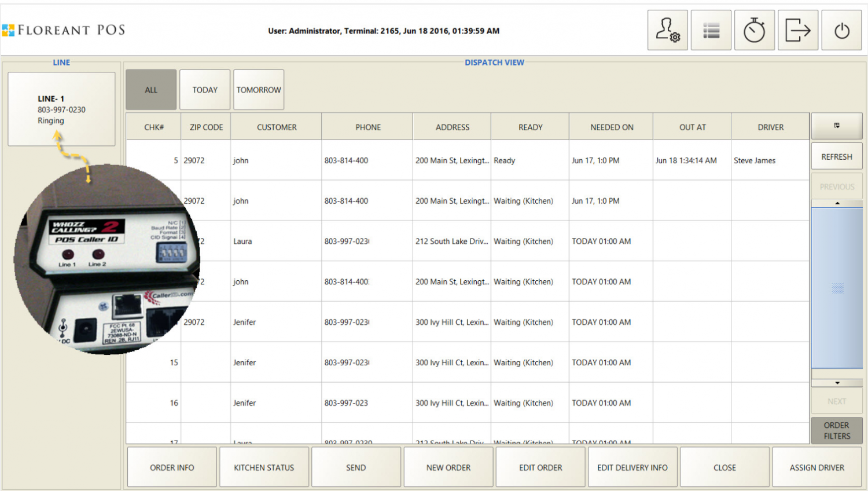Image resolution: width=868 pixels, height=491 pixels.
Task: Open the user administration settings icon
Action: (x=667, y=30)
